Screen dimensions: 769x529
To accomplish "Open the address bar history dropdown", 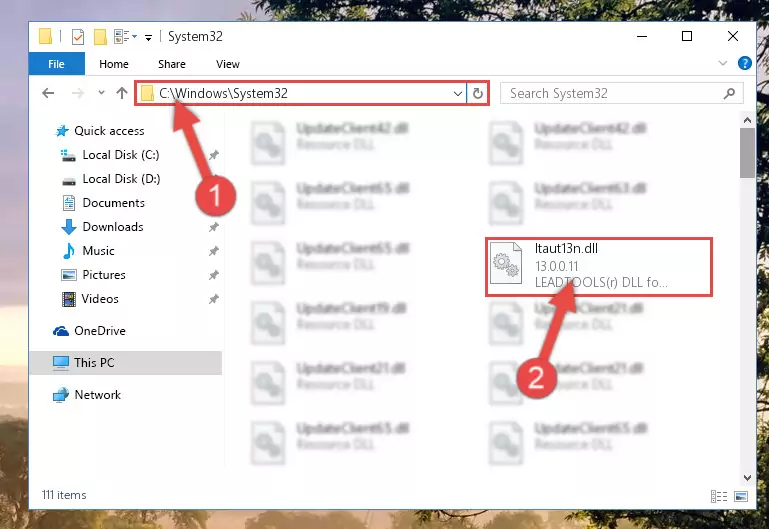I will (458, 93).
